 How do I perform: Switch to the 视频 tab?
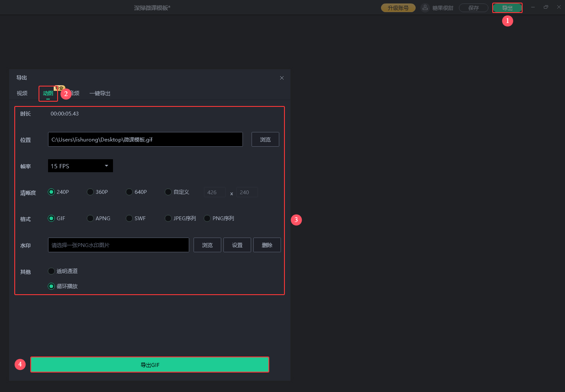[x=22, y=93]
